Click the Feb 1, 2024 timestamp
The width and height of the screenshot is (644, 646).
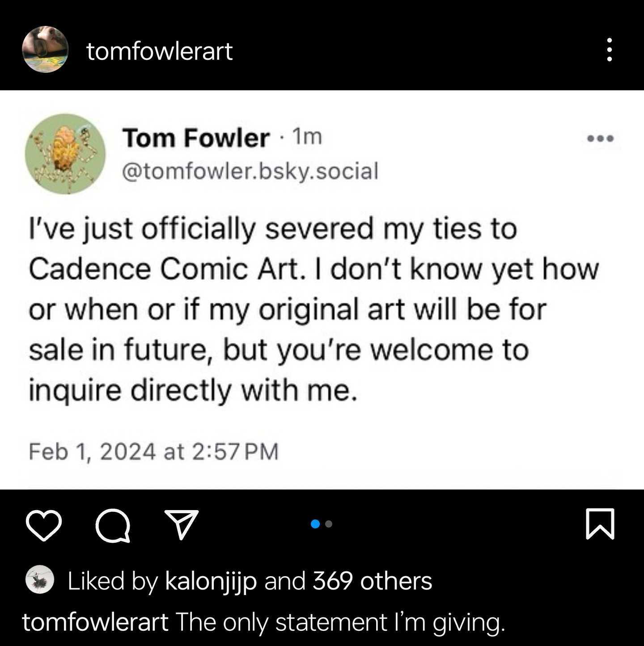(153, 451)
